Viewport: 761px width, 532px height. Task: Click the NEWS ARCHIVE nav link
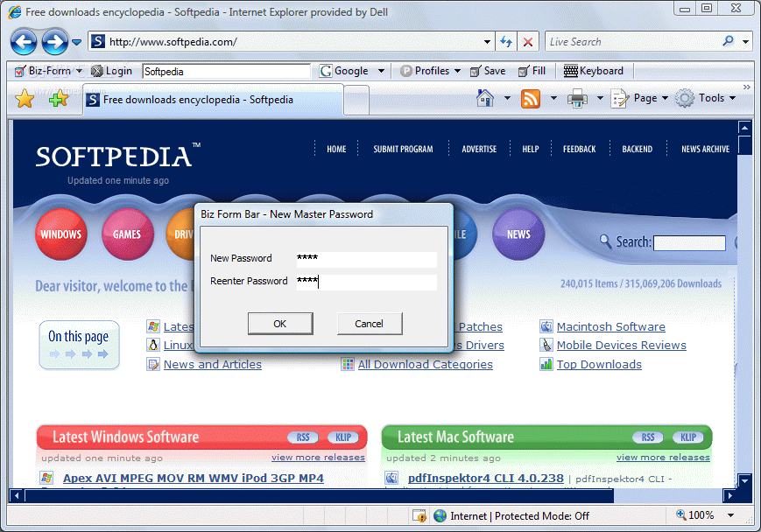point(705,150)
